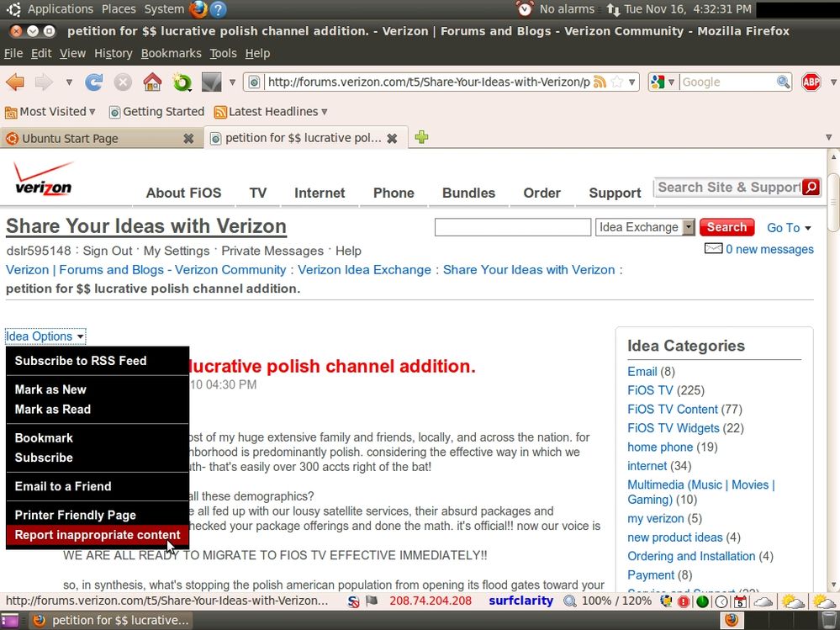Close the Ubuntu Start Page tab

188,139
